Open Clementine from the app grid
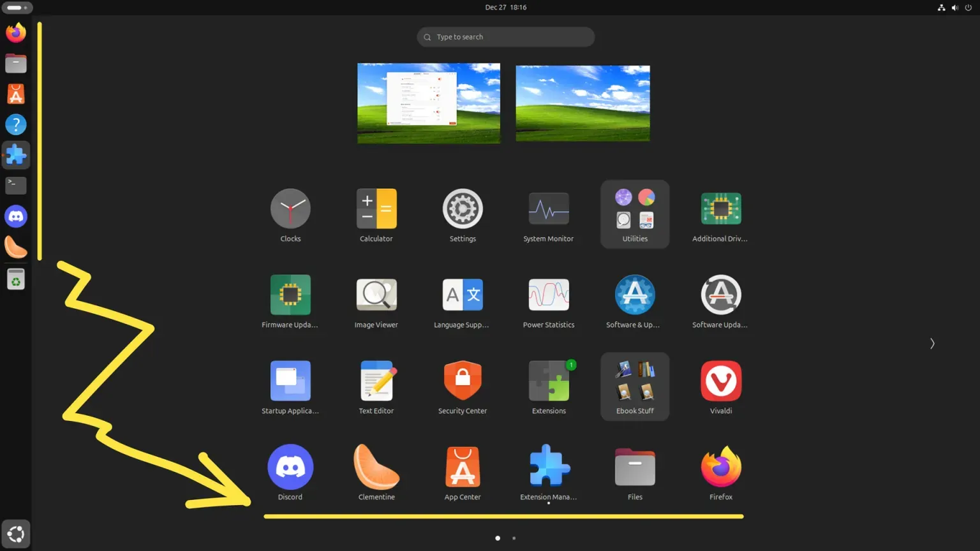 [376, 473]
